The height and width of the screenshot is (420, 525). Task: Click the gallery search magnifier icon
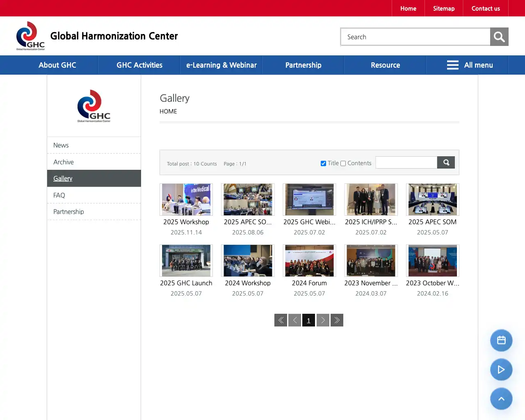click(x=445, y=162)
